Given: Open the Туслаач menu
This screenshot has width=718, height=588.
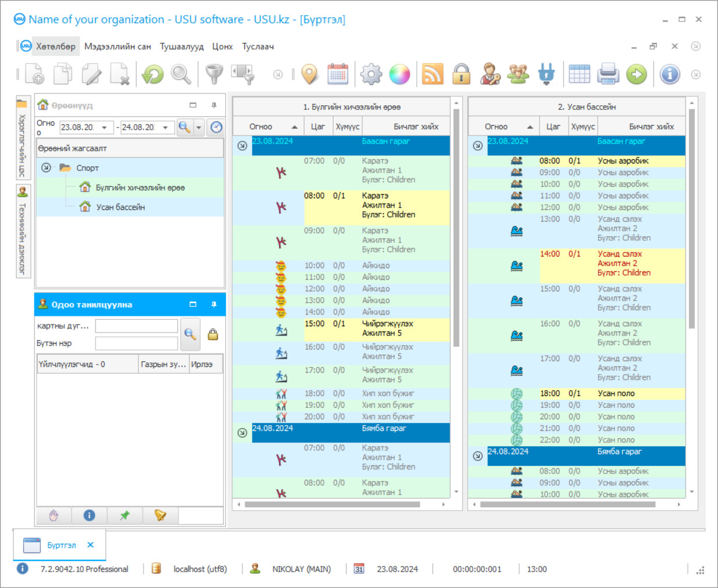Looking at the screenshot, I should [258, 47].
